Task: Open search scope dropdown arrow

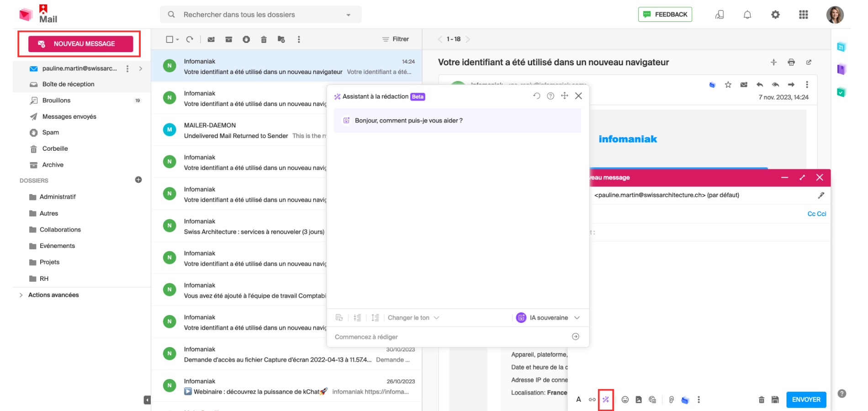Action: pyautogui.click(x=349, y=15)
